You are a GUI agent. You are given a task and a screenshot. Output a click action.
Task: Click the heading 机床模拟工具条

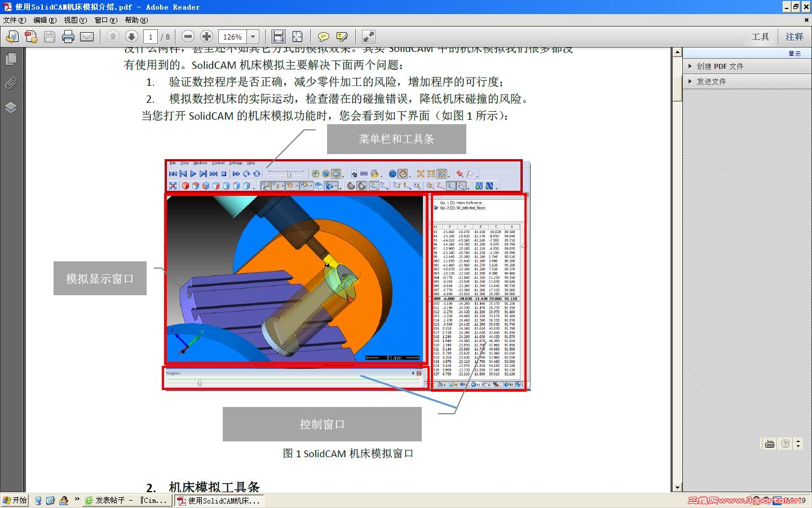tap(214, 487)
